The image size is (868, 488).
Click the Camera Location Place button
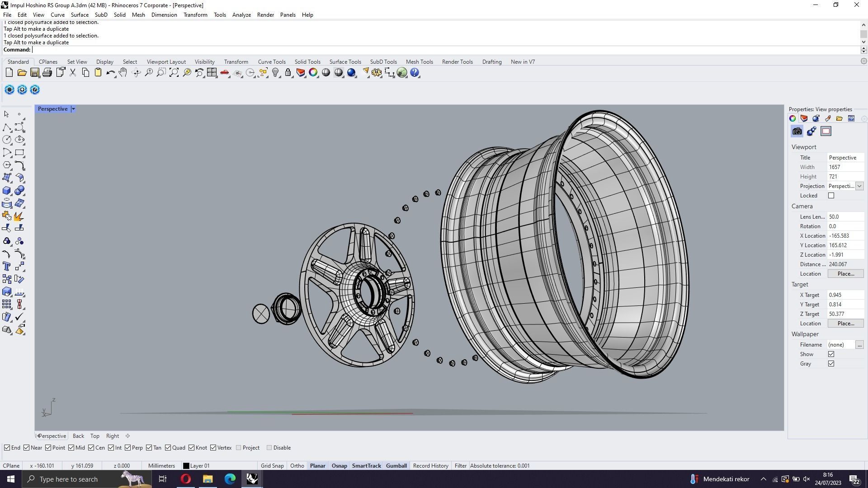click(x=845, y=274)
